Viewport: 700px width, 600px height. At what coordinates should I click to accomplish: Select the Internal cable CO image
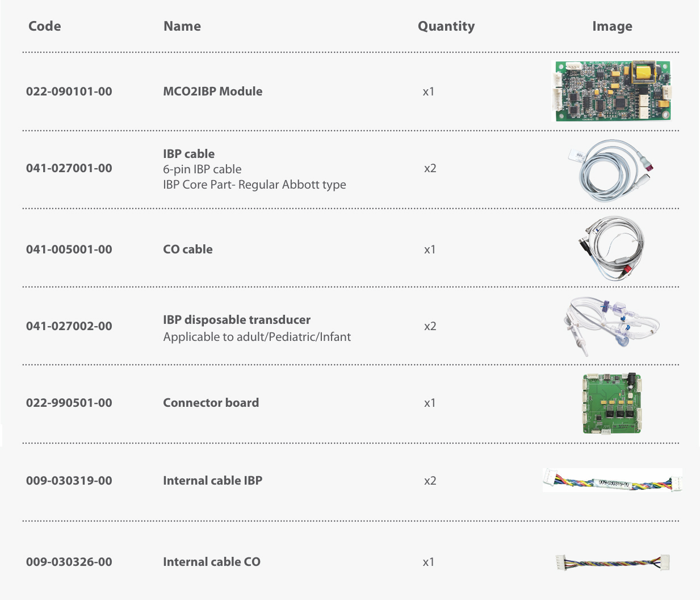click(x=613, y=562)
